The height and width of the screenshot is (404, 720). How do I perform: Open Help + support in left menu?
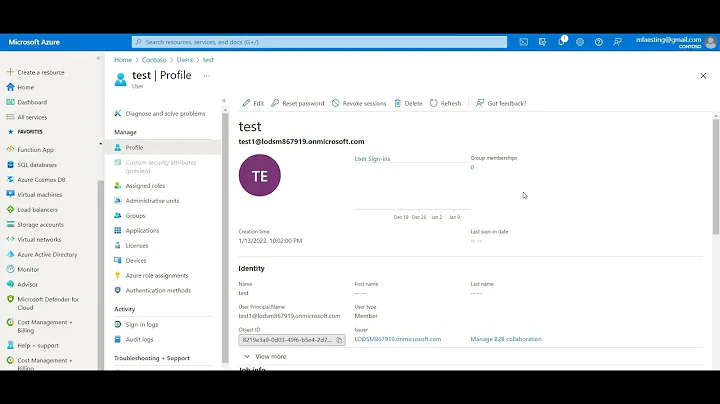click(38, 345)
